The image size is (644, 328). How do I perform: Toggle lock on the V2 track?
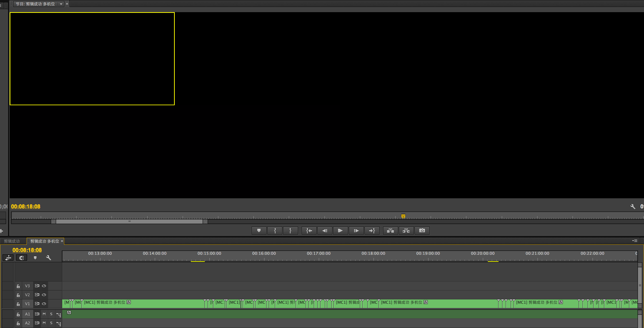click(x=18, y=295)
